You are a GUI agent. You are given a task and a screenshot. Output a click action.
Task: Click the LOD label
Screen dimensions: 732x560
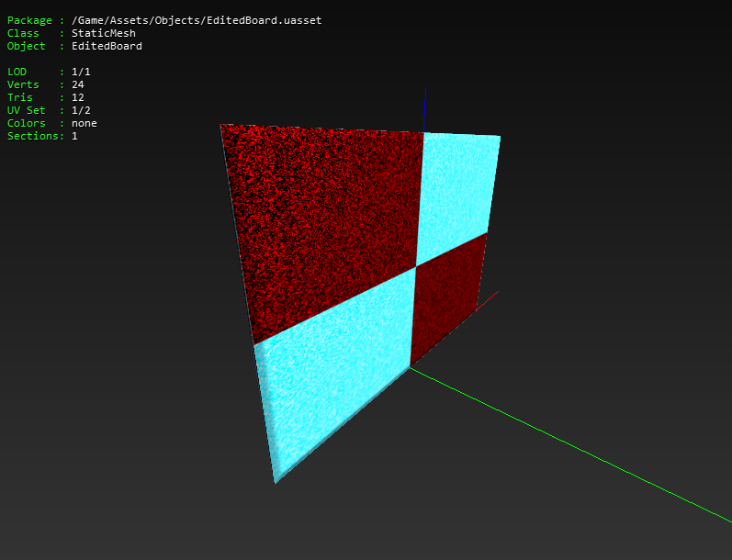click(17, 72)
